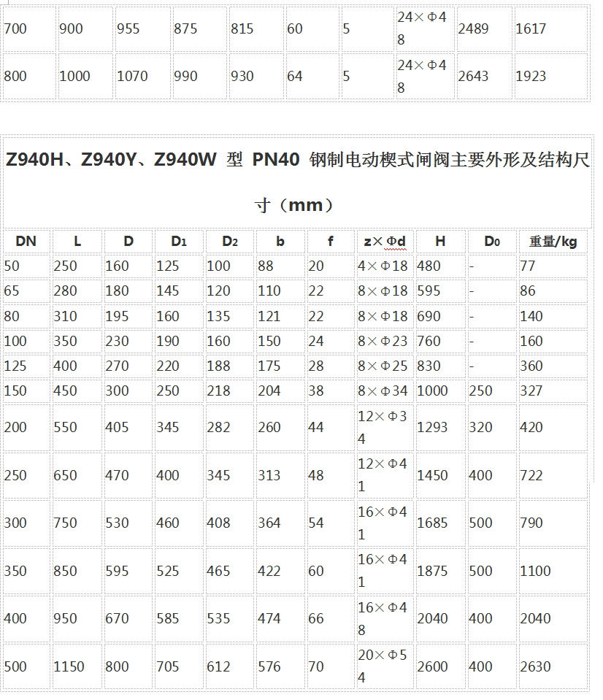603x700 pixels.
Task: Click the weight cell showing 722
Action: [x=553, y=475]
